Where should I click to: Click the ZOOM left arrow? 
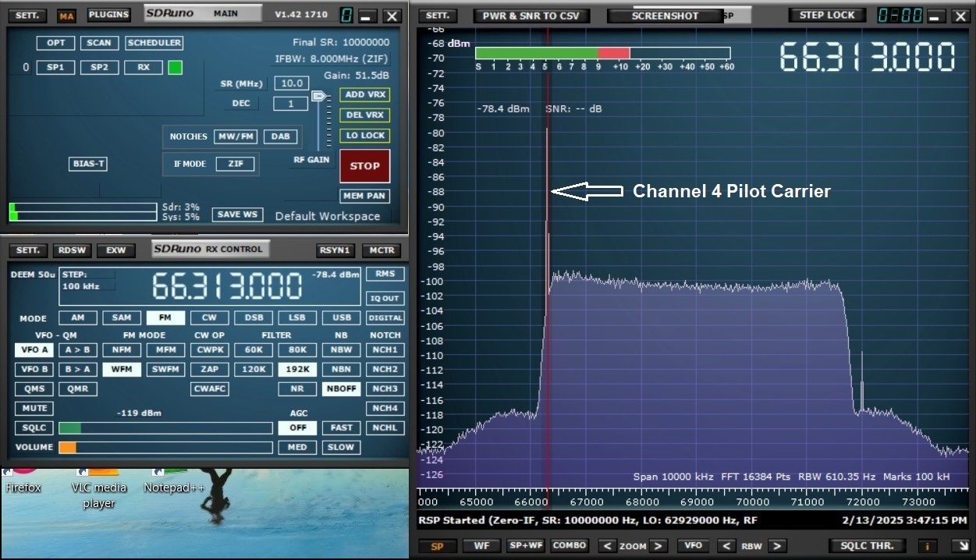click(x=607, y=546)
